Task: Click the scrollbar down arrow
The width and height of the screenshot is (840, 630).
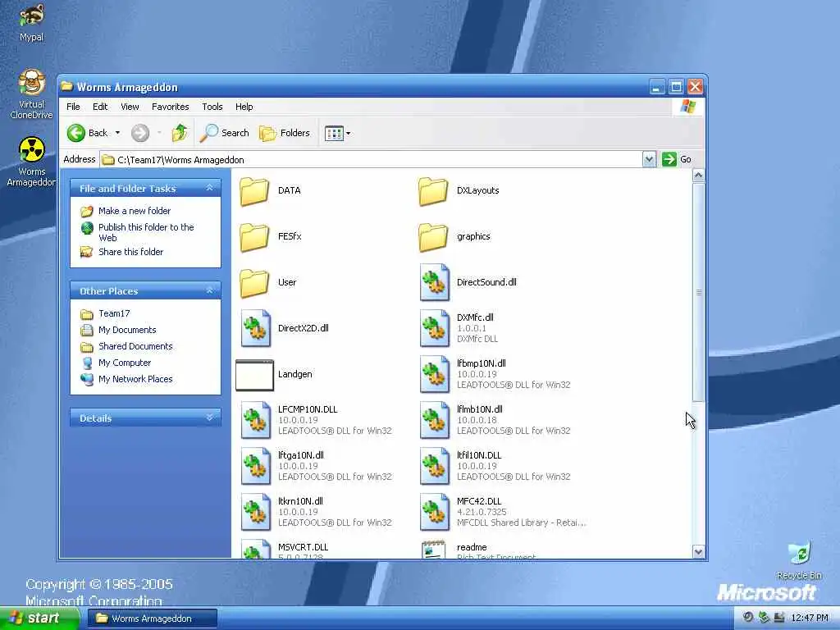Action: click(x=698, y=552)
